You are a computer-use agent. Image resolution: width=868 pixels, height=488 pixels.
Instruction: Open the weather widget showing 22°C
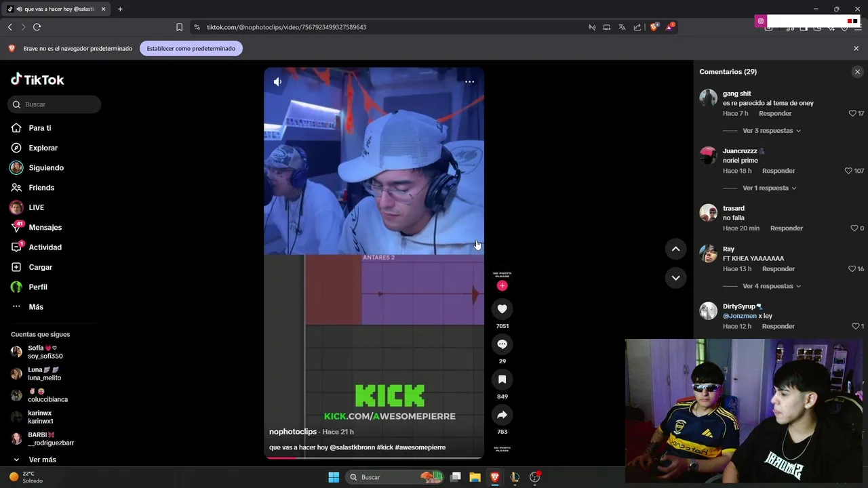[26, 477]
